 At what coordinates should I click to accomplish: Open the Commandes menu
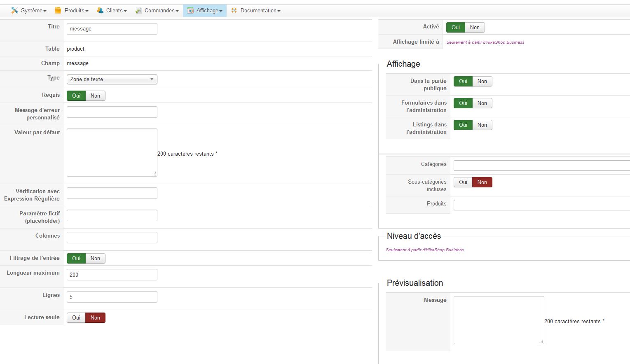[159, 10]
